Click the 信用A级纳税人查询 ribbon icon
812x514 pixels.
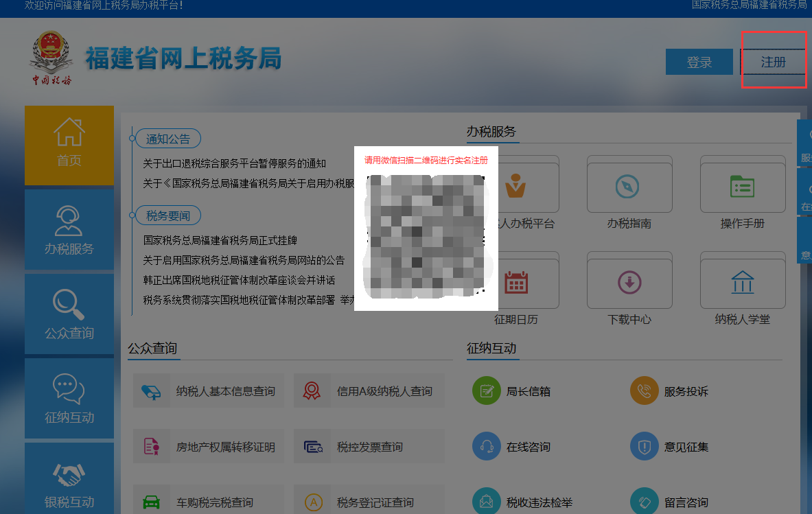tap(312, 390)
